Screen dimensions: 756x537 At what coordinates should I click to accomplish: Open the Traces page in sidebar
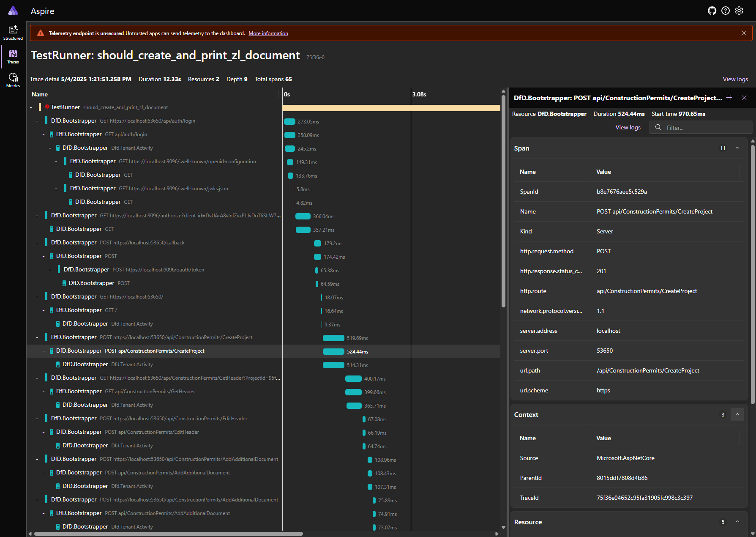[13, 57]
